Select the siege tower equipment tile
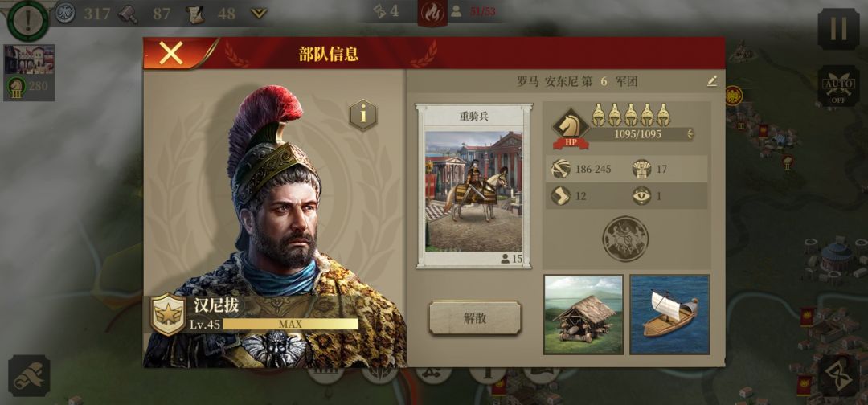Viewport: 868px width, 405px height. 583,314
